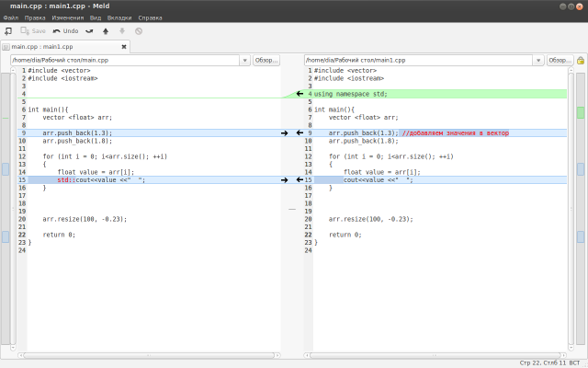Click the left pane horizontal scrollbar
The height and width of the screenshot is (368, 588).
(x=149, y=355)
